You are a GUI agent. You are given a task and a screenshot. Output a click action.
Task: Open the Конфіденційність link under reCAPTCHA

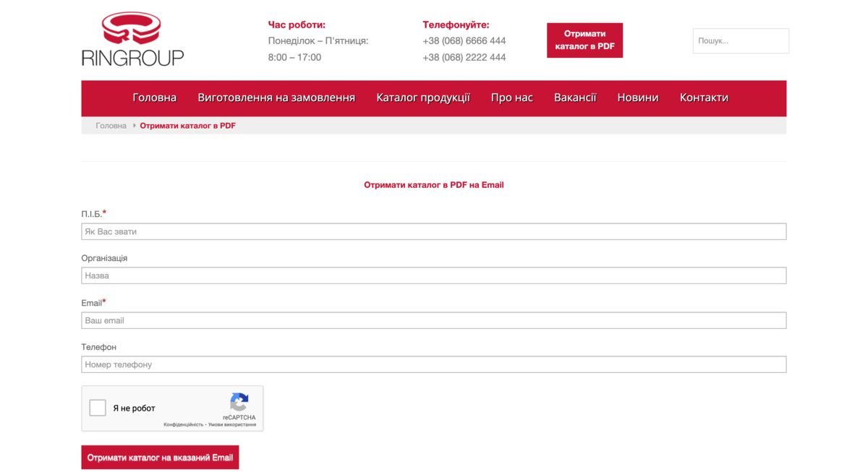click(185, 425)
